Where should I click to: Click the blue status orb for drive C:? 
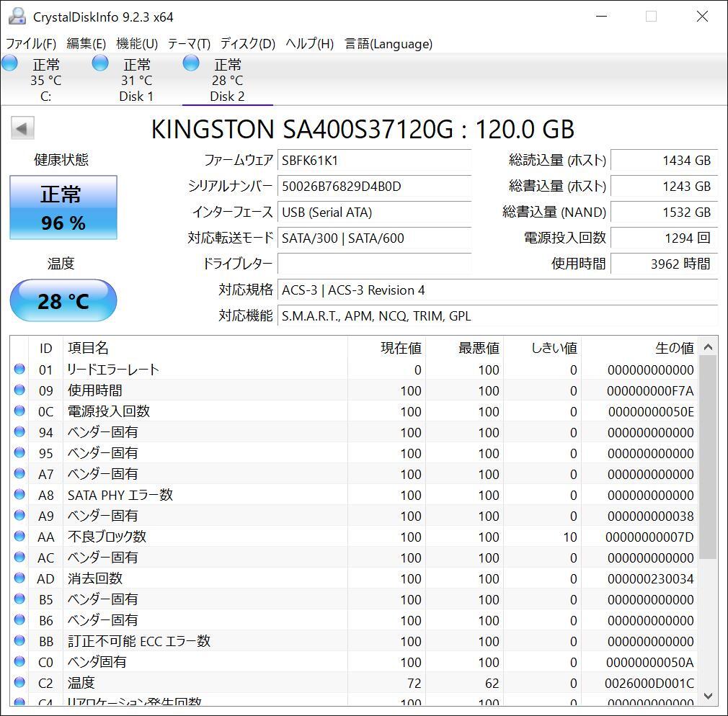click(x=10, y=63)
